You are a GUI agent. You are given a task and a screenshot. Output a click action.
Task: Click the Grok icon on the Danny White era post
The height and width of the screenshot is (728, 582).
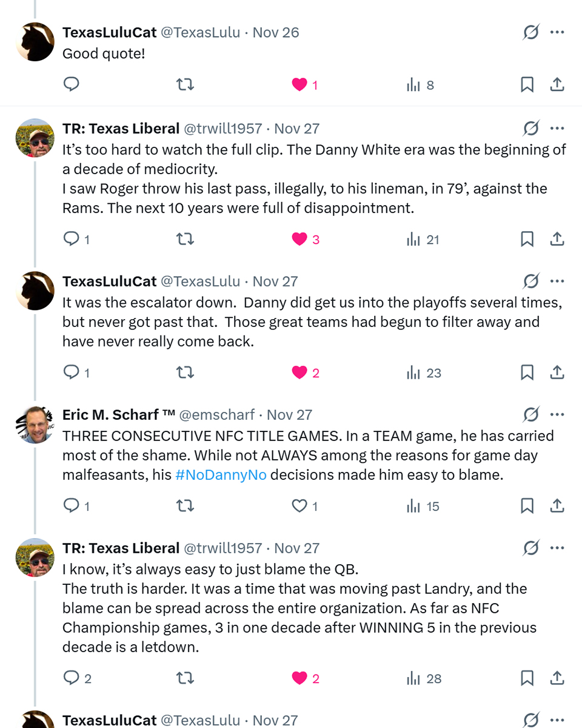tap(530, 129)
